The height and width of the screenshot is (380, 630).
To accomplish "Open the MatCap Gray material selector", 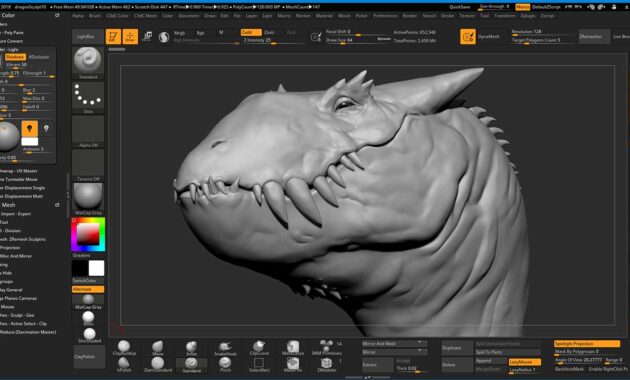I will click(x=88, y=199).
